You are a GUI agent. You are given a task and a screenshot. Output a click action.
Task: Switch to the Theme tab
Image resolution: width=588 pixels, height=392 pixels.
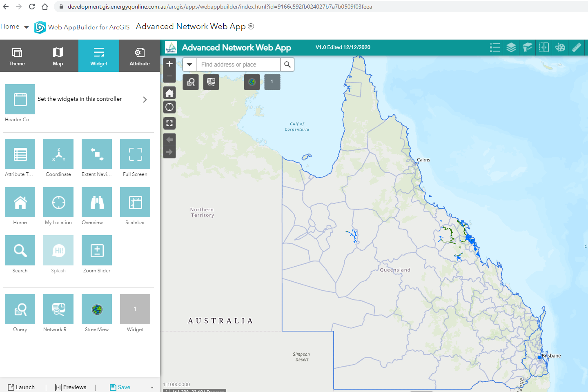click(x=17, y=56)
